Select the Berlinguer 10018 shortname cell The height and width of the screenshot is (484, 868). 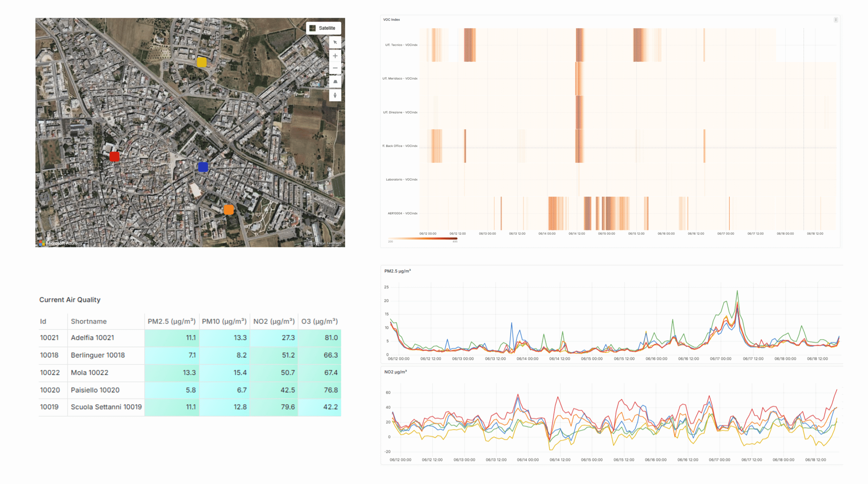(106, 355)
